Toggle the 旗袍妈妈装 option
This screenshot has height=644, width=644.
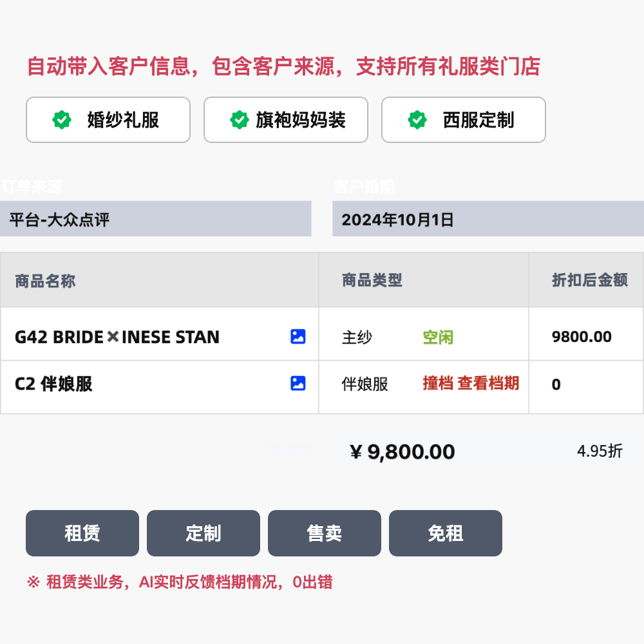click(x=286, y=120)
